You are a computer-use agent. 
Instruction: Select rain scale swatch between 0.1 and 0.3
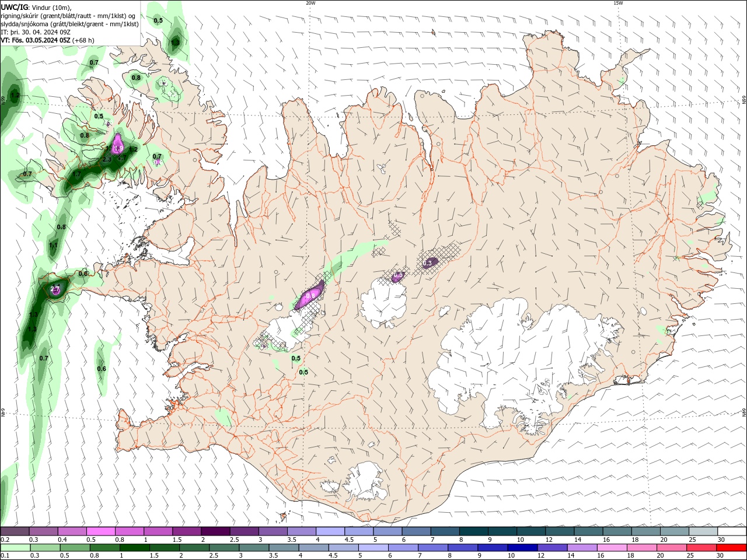(16, 548)
